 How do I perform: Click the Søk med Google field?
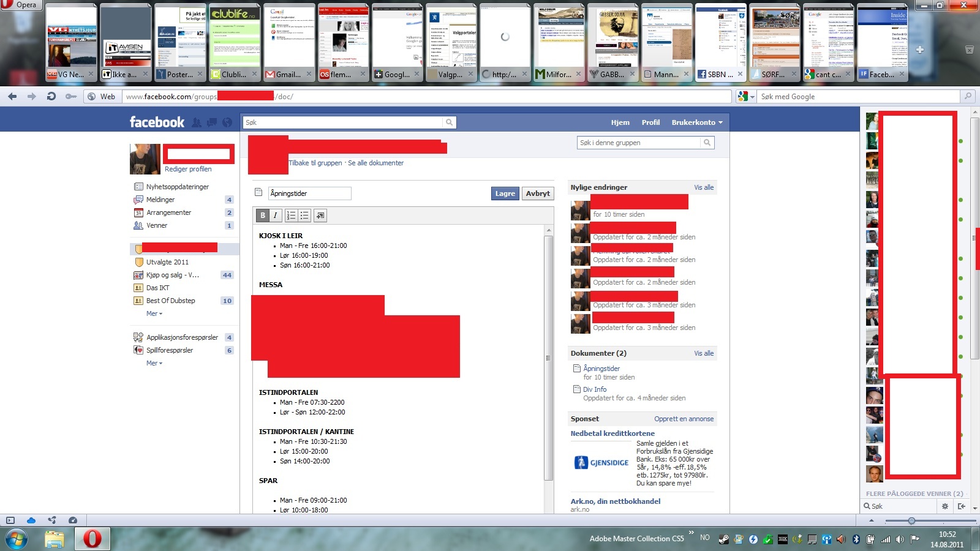tap(859, 96)
